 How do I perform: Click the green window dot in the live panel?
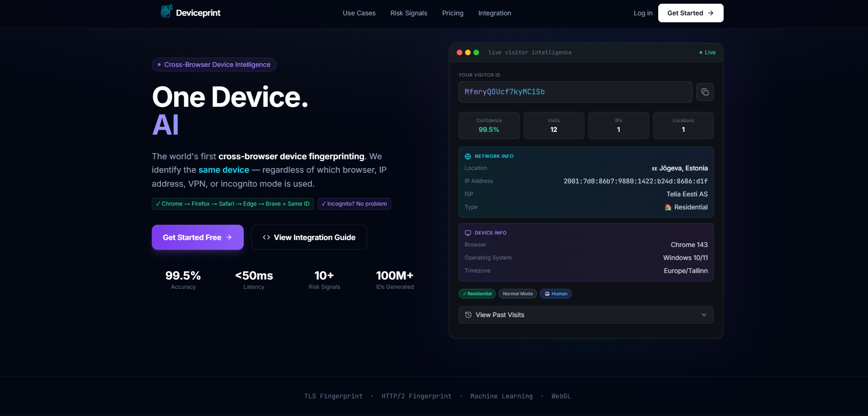tap(476, 52)
